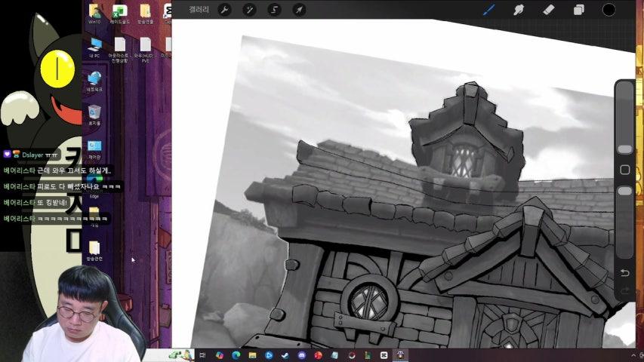Tap the square Modify button on sidebar
This screenshot has height=362, width=644.
(624, 170)
